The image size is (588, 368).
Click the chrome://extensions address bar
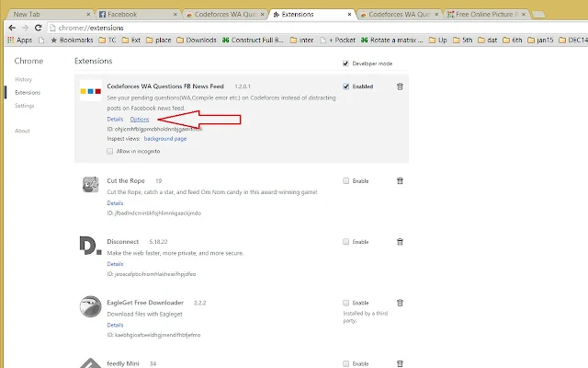318,28
